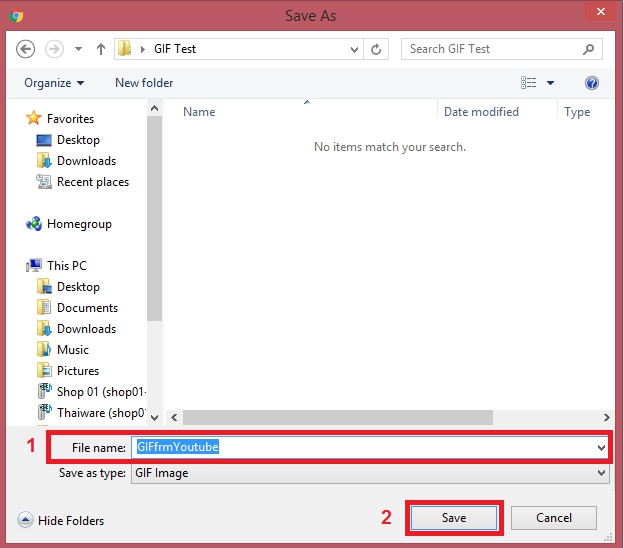Click horizontal scroll right arrow
Screen dimensions: 624x548
pyautogui.click(x=606, y=417)
